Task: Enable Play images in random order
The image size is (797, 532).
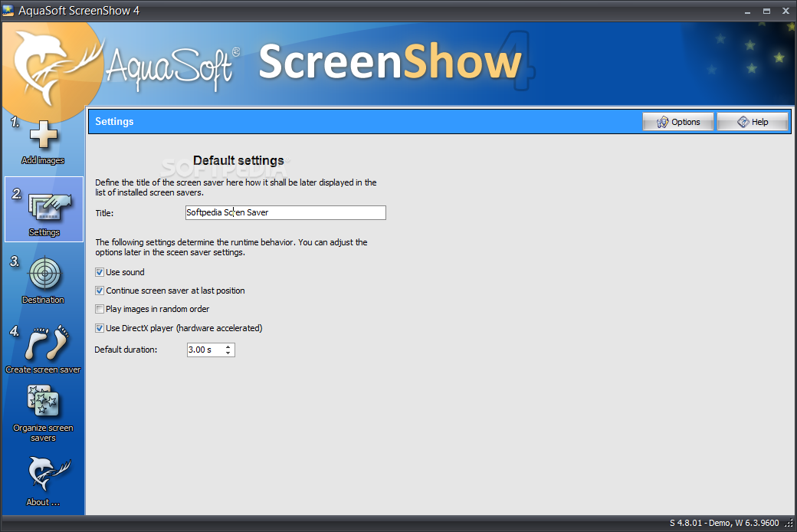Action: coord(100,309)
